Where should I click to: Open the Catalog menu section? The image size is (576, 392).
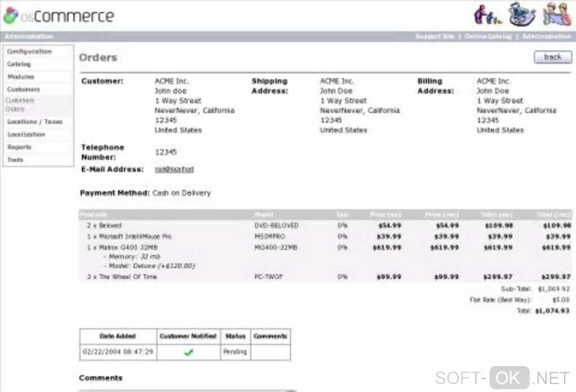pyautogui.click(x=19, y=64)
